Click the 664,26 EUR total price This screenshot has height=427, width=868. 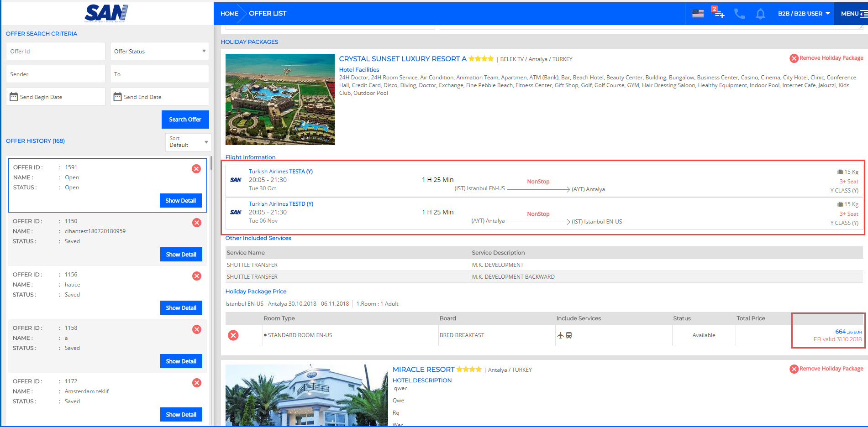pos(848,332)
